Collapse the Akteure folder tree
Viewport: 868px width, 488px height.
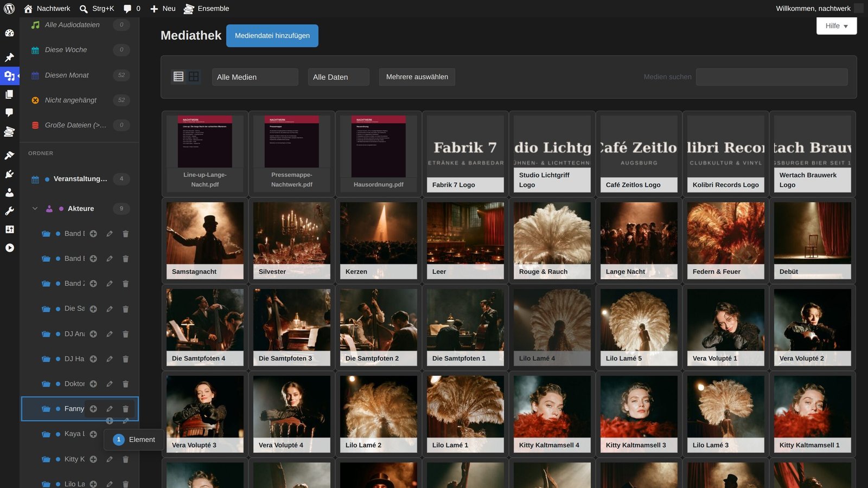coord(35,209)
